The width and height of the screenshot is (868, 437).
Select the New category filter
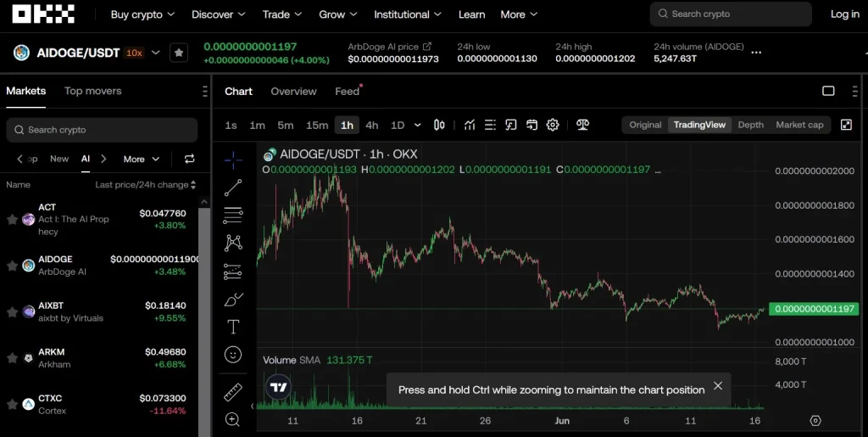click(59, 159)
